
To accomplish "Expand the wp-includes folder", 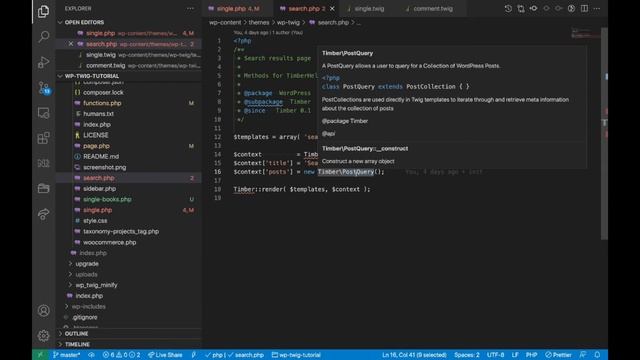I will point(88,307).
